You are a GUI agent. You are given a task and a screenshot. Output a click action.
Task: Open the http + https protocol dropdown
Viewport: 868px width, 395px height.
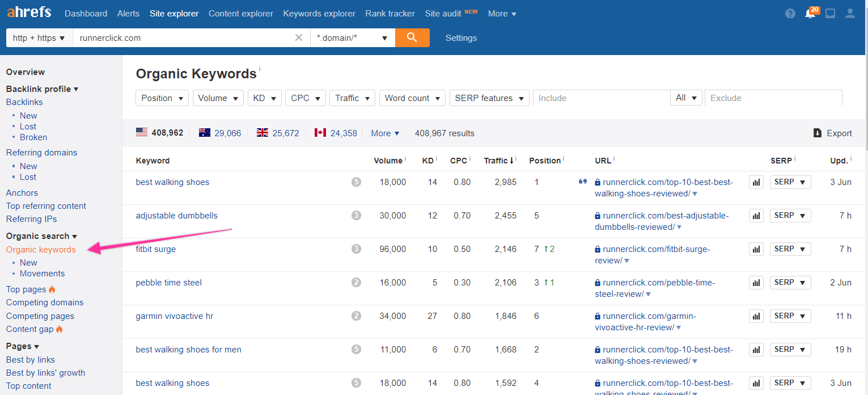[39, 38]
